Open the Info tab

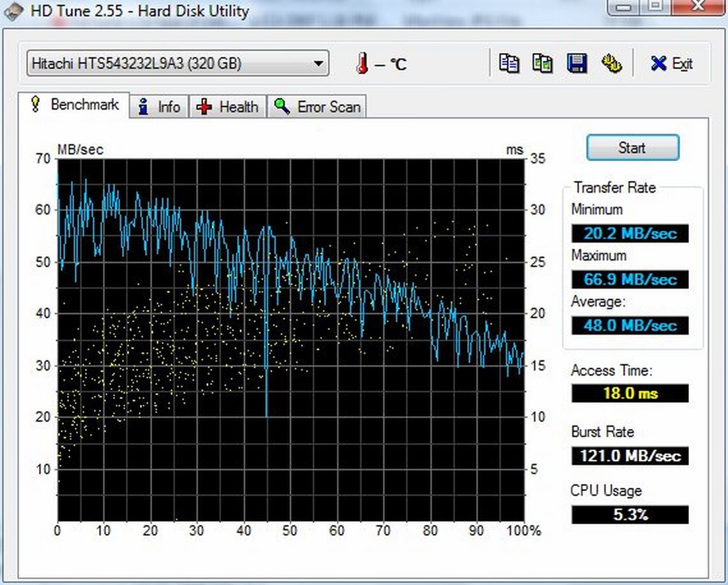tap(160, 107)
